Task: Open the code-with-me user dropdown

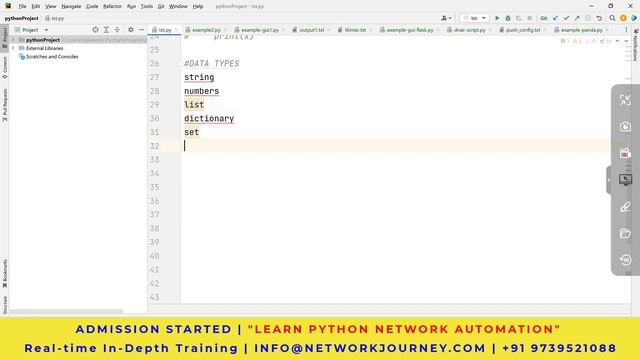Action: pyautogui.click(x=446, y=18)
